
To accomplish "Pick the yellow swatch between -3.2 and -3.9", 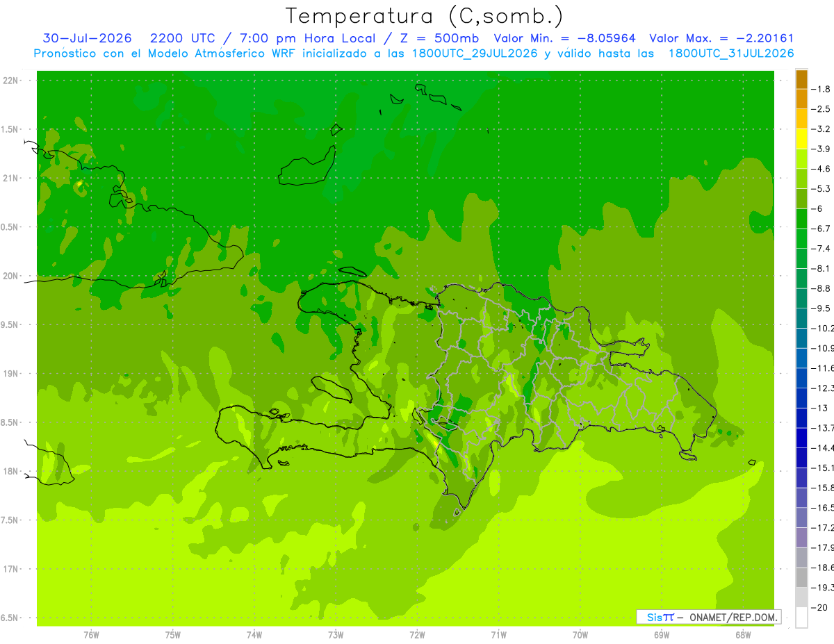I will click(801, 139).
